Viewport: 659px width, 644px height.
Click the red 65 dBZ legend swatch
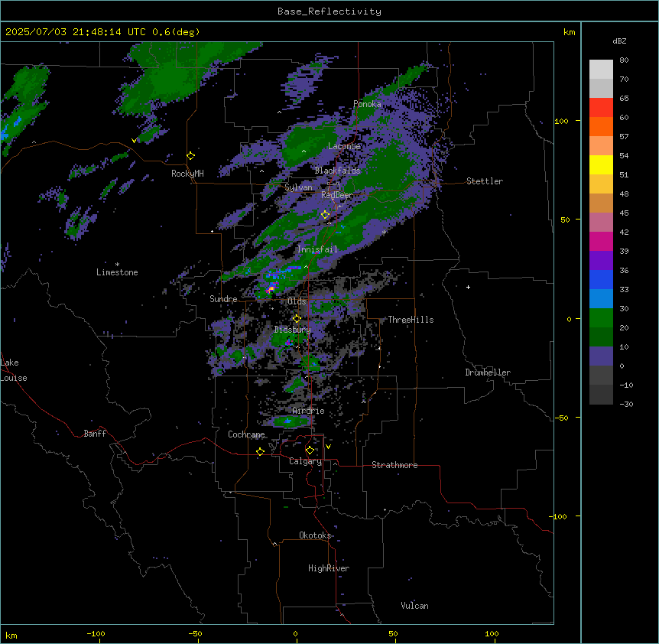pos(601,108)
